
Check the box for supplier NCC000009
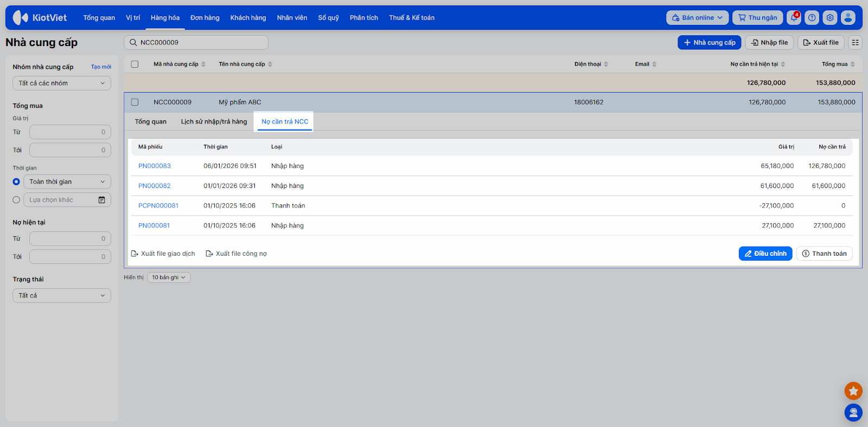coord(135,102)
